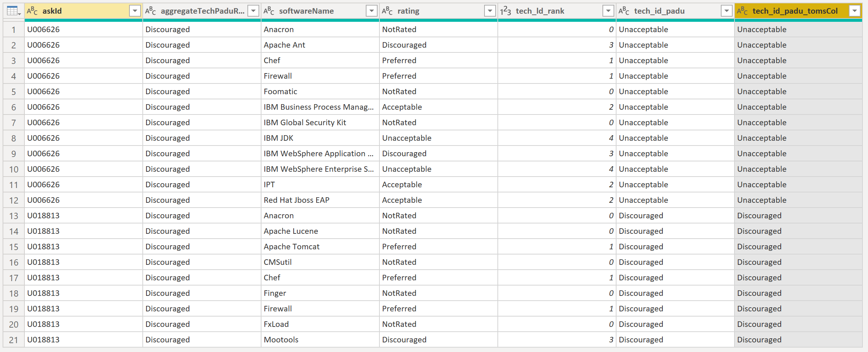
Task: Select the rating column header label
Action: (x=408, y=11)
